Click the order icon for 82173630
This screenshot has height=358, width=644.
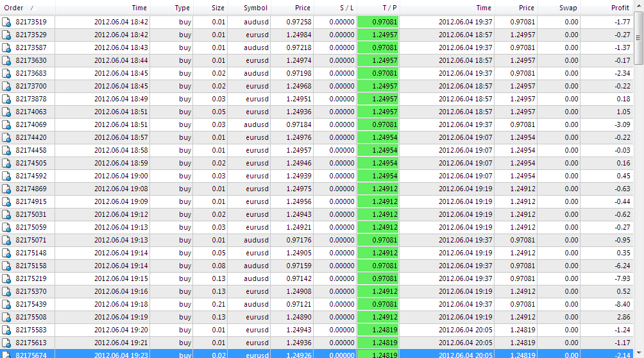point(6,61)
